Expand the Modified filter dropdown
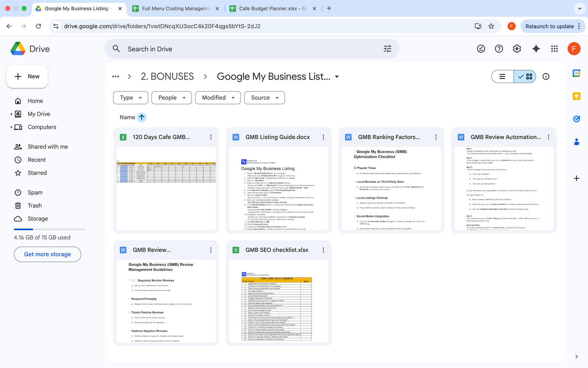The width and height of the screenshot is (588, 368). [218, 98]
